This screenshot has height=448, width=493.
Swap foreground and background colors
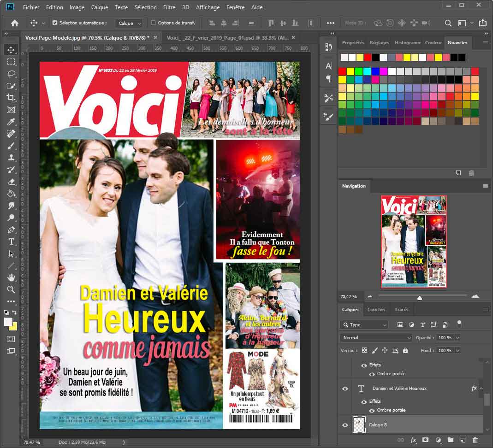(14, 312)
